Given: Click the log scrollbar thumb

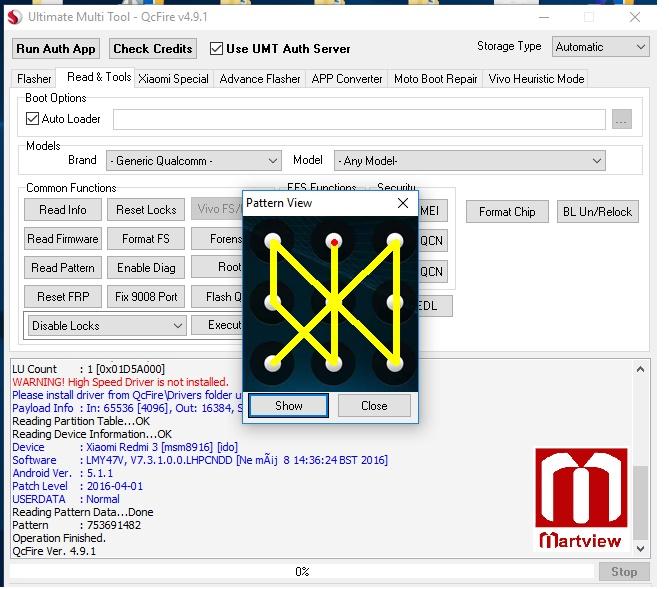Looking at the screenshot, I should point(640,504).
